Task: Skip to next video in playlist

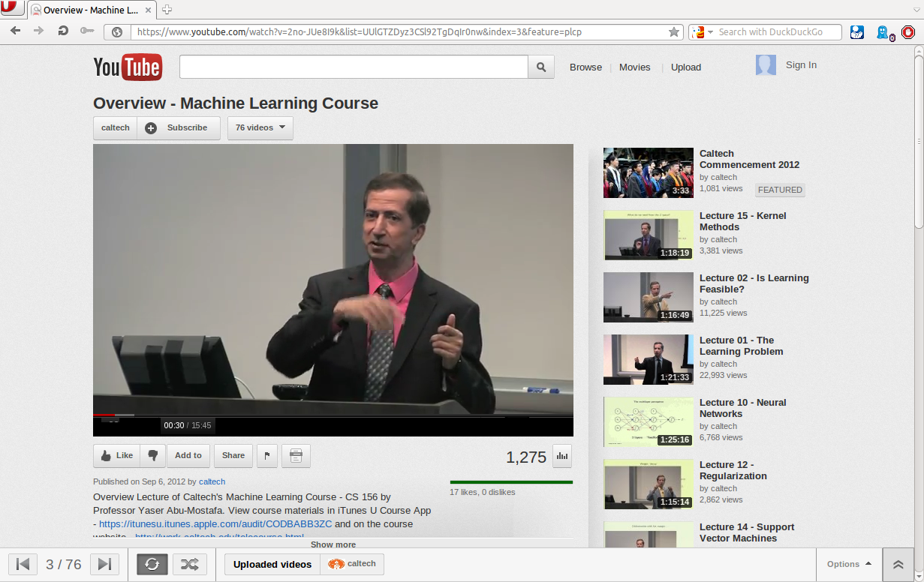Action: click(x=104, y=564)
